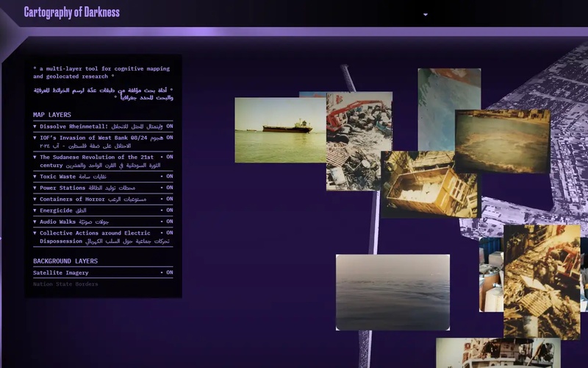This screenshot has width=588, height=368.
Task: Expand the Dissolve Rheinmetall layer triangle
Action: (35, 127)
